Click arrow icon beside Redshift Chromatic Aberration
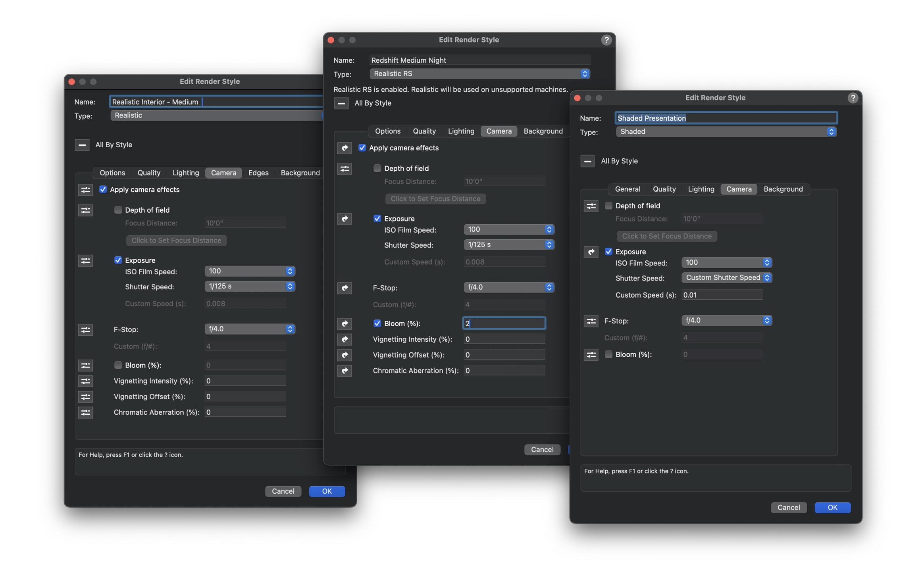924x581 pixels. (x=345, y=371)
